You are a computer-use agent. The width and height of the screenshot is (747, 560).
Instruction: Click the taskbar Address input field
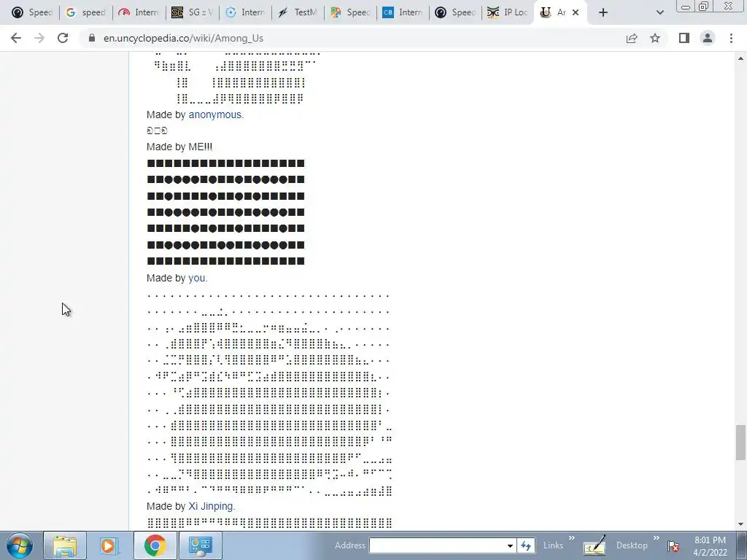(438, 545)
